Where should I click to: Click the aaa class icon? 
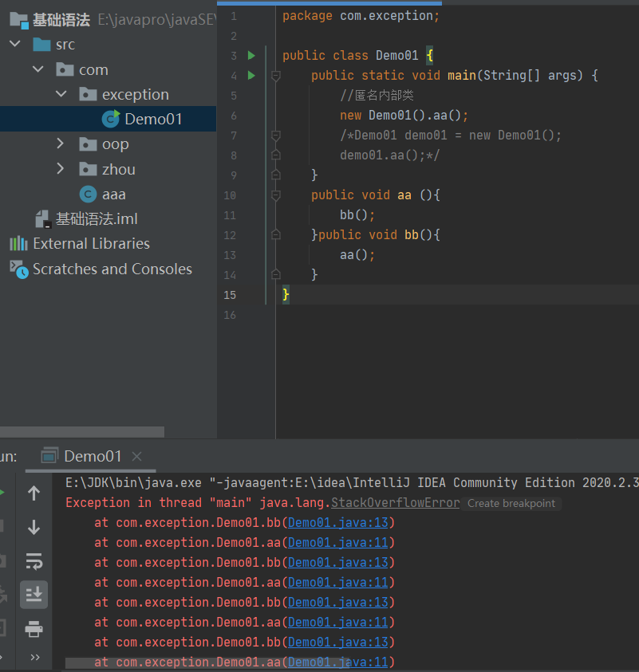(x=88, y=195)
